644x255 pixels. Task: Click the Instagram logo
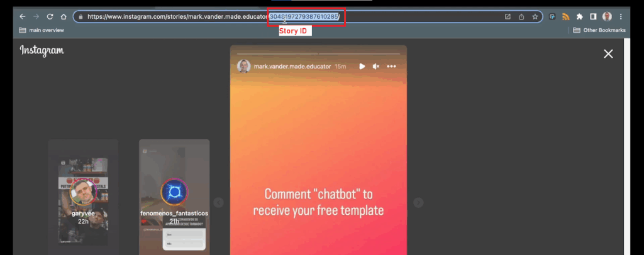[x=42, y=51]
